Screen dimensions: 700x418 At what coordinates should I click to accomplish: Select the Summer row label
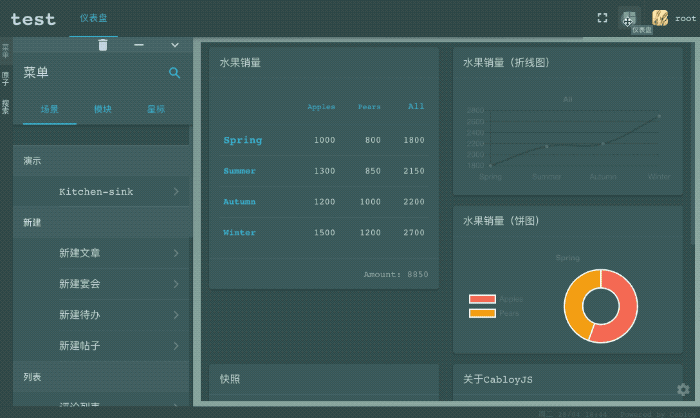pyautogui.click(x=239, y=171)
